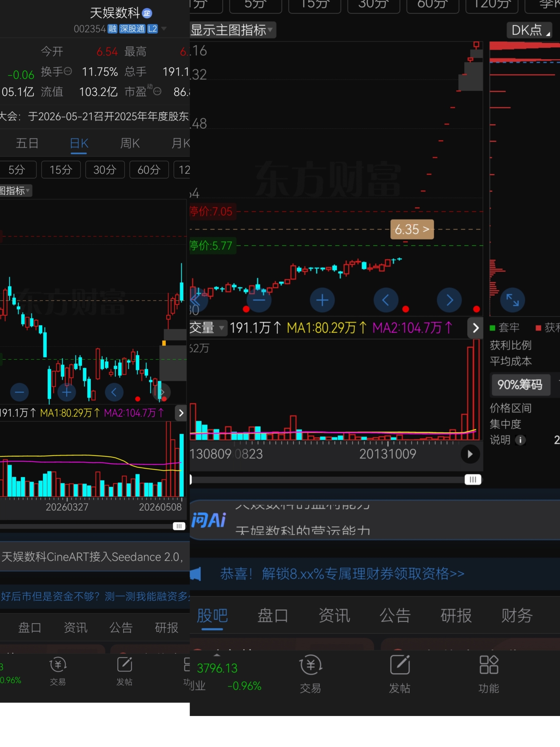
Task: Tap the 股东大会 announcement ticker text
Action: point(95,116)
